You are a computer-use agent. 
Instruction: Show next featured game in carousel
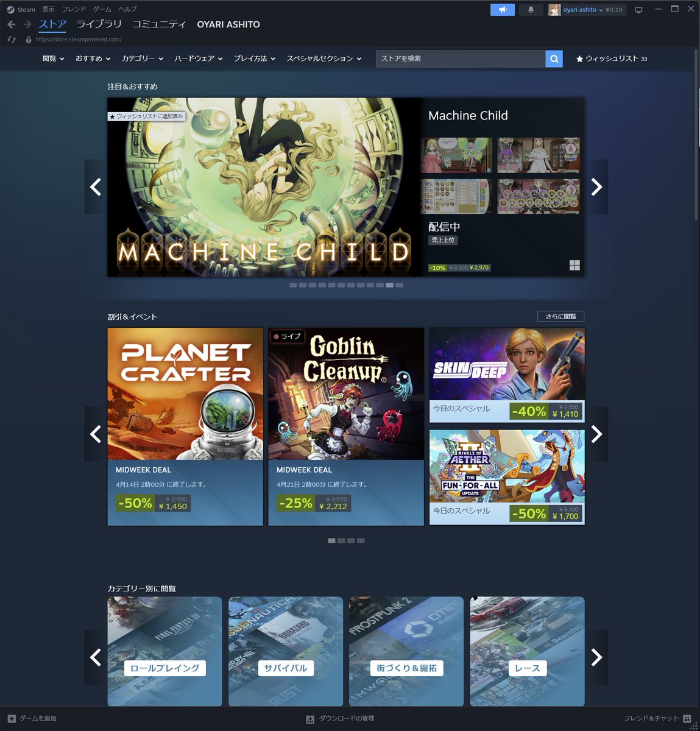[x=596, y=187]
